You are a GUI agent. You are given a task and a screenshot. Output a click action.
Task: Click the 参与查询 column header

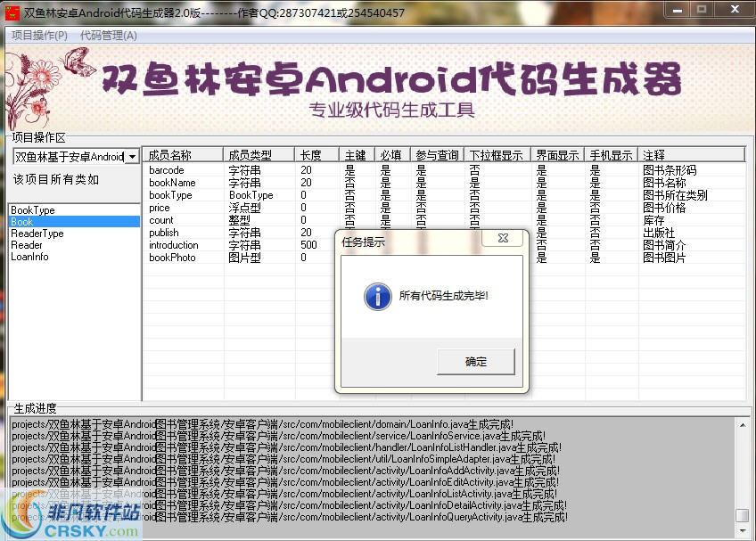point(438,155)
